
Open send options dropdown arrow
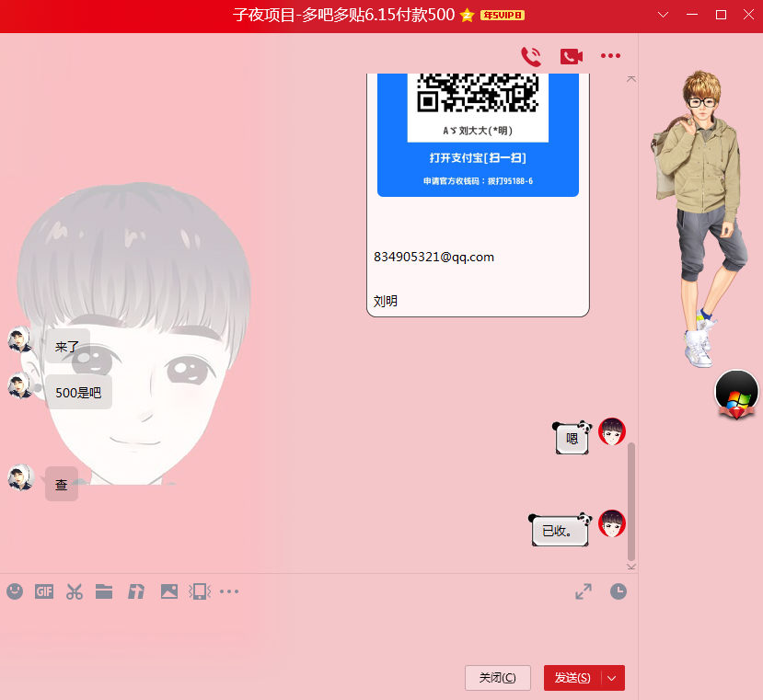click(x=613, y=678)
